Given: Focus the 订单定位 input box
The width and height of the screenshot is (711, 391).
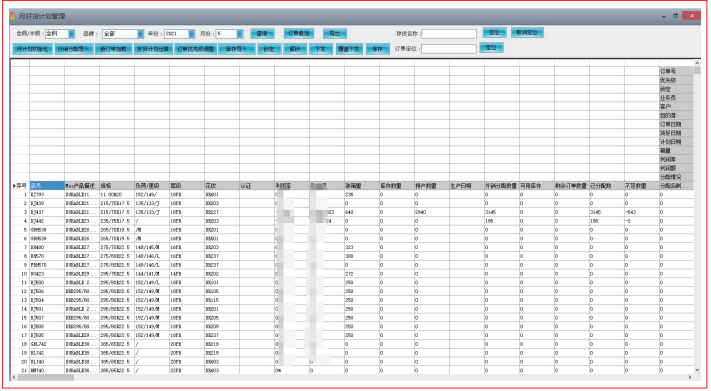Looking at the screenshot, I should [449, 49].
